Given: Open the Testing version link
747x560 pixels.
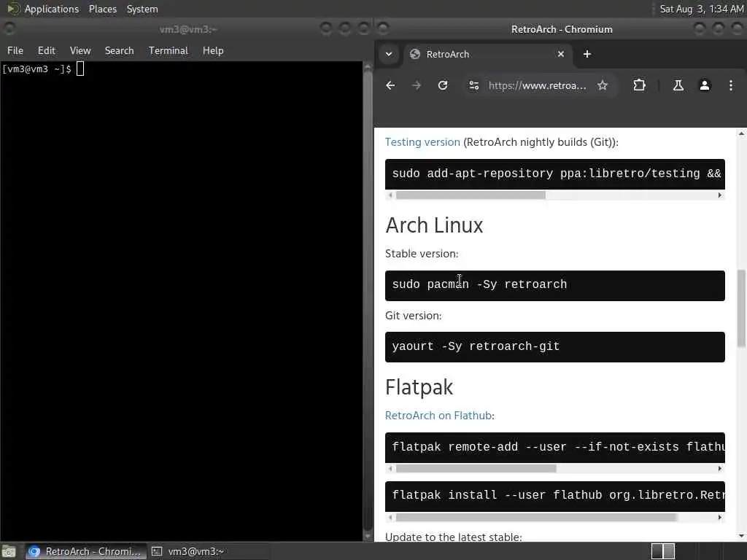Looking at the screenshot, I should [422, 142].
